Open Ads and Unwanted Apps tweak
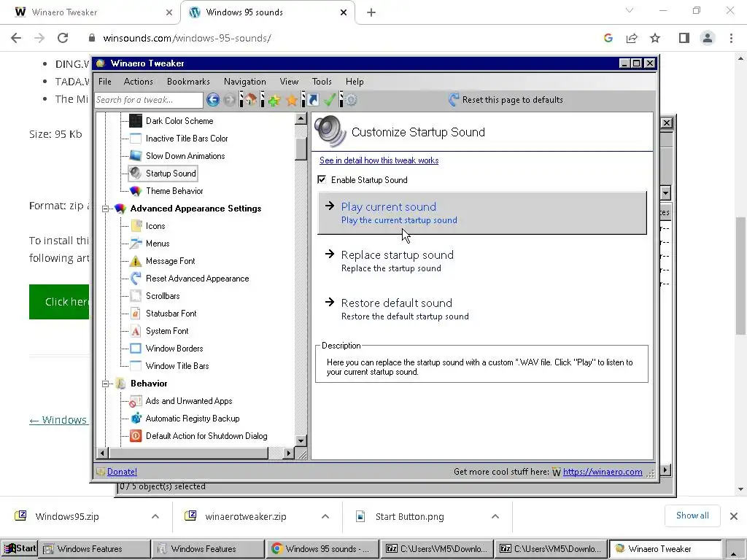 [189, 401]
